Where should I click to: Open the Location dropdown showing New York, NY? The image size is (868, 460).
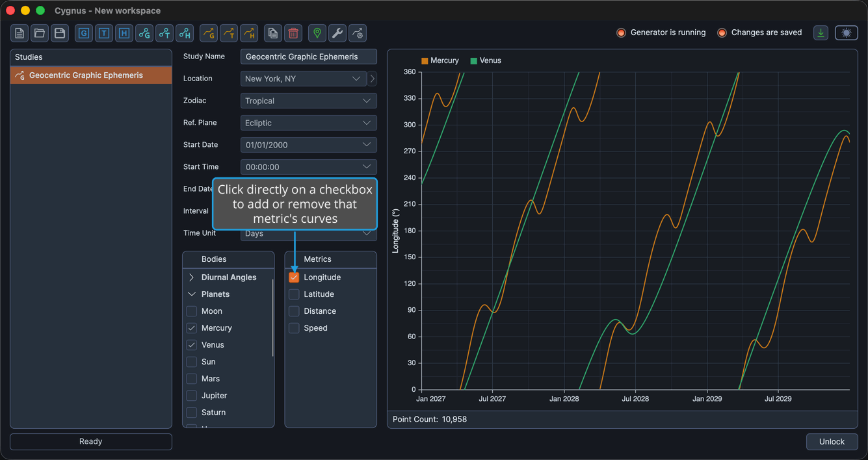click(x=304, y=79)
